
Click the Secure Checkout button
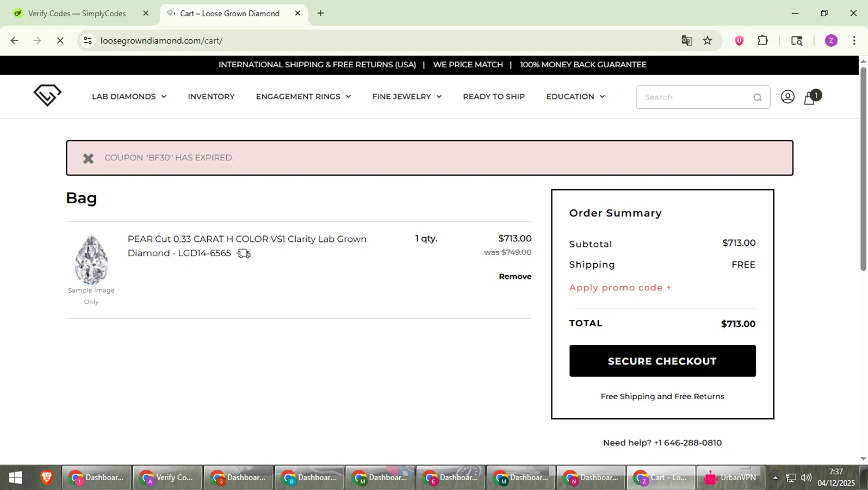(662, 361)
